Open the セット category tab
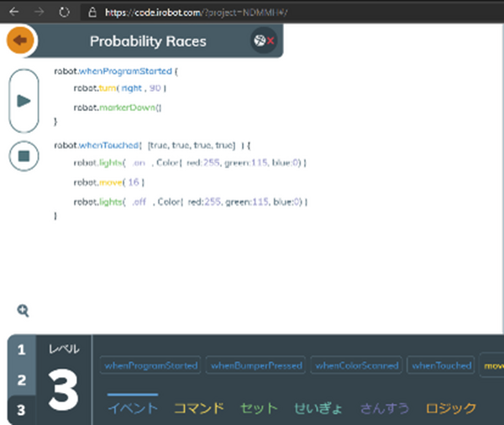The image size is (504, 425). click(x=258, y=408)
